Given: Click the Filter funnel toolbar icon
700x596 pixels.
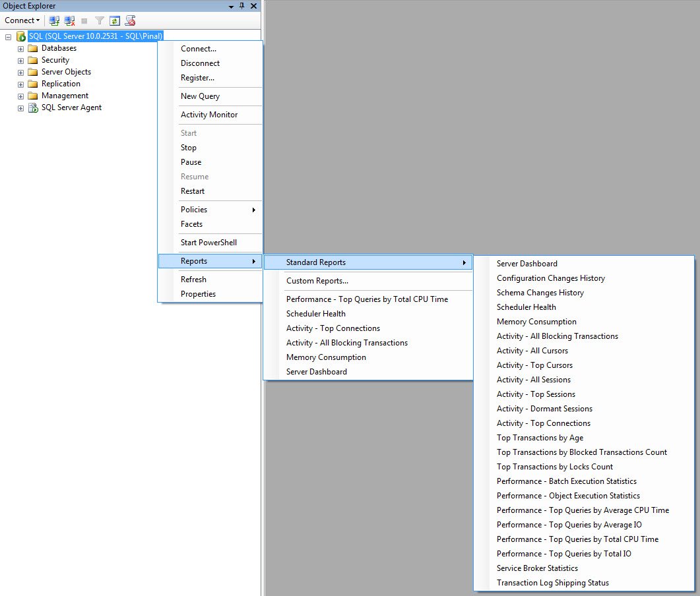Looking at the screenshot, I should [100, 20].
